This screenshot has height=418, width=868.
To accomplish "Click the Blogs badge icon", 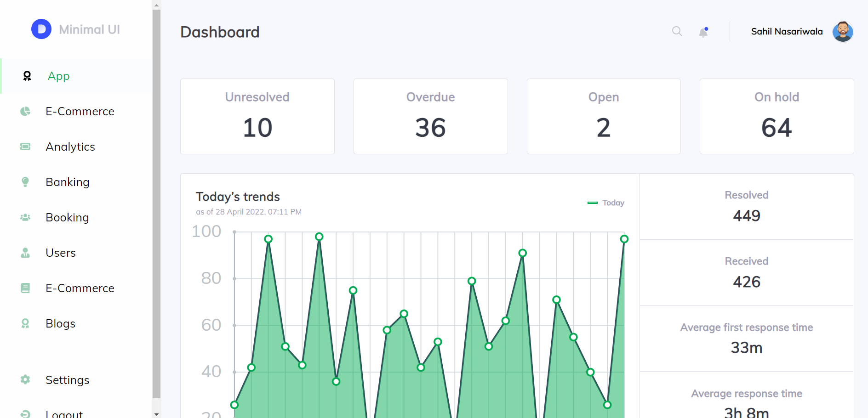I will [25, 323].
